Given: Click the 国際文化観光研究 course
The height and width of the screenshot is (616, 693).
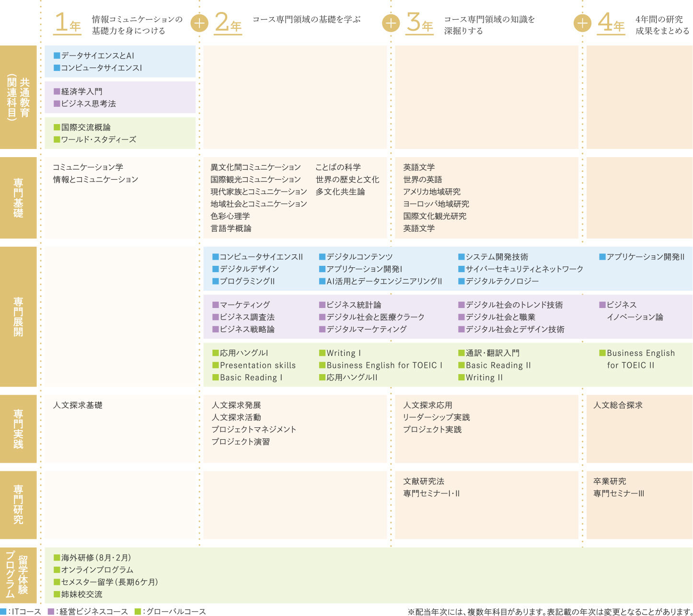Looking at the screenshot, I should [435, 216].
